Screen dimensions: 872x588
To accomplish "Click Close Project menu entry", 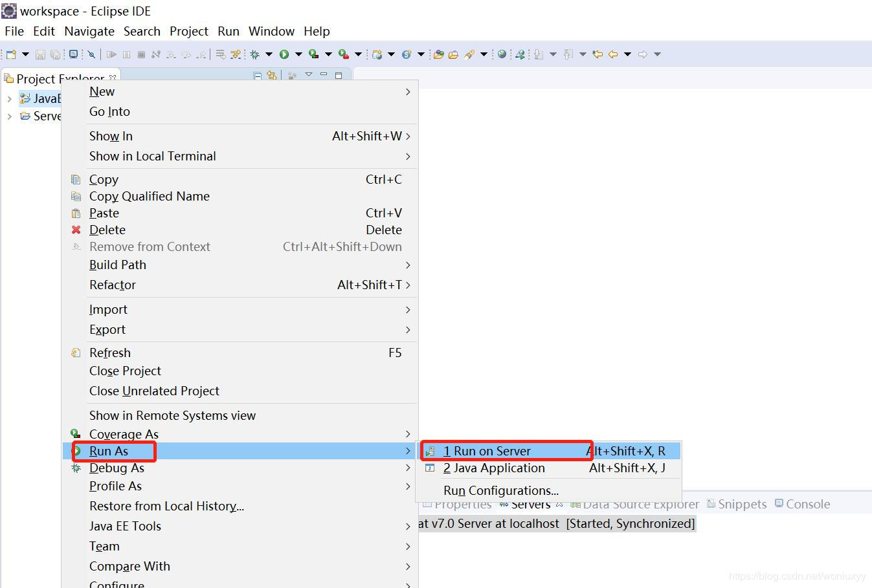I will coord(240,371).
